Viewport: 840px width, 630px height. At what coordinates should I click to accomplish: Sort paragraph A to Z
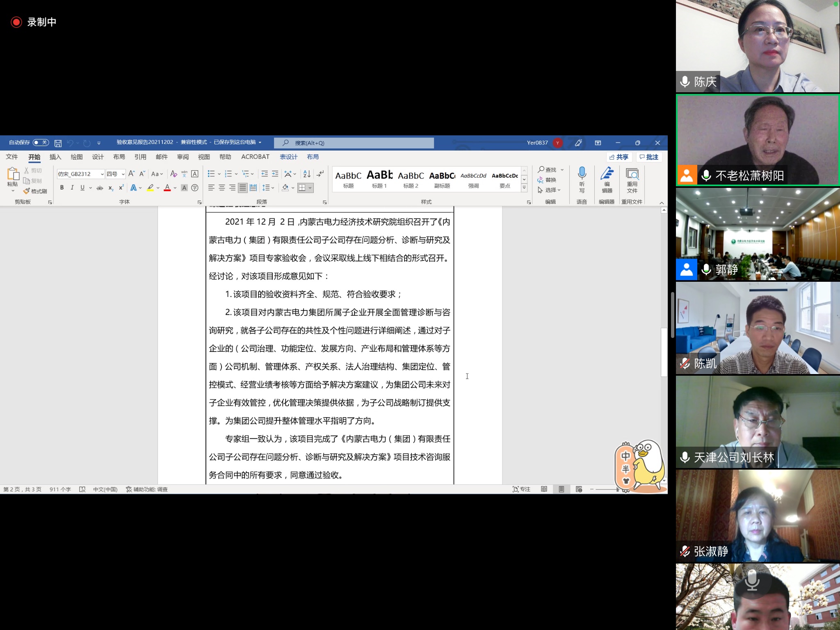307,174
